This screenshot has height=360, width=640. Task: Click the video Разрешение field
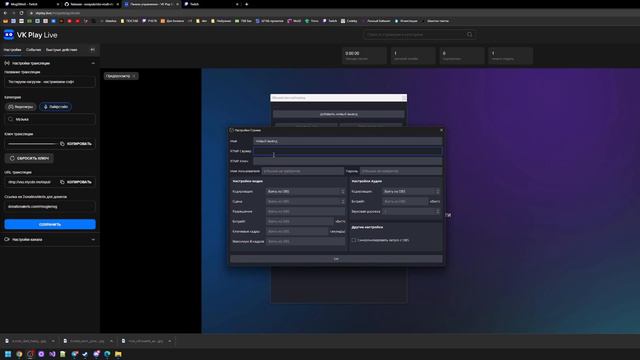[x=305, y=211]
